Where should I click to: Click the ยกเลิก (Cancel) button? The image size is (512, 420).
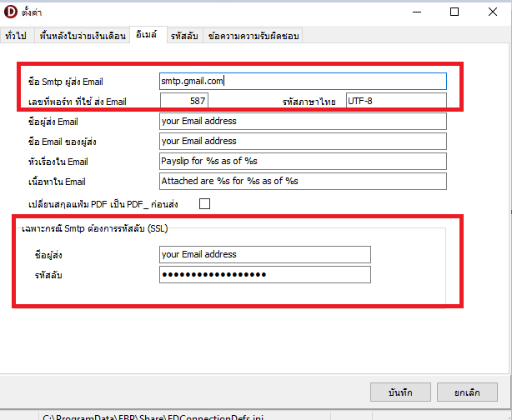coord(464,392)
